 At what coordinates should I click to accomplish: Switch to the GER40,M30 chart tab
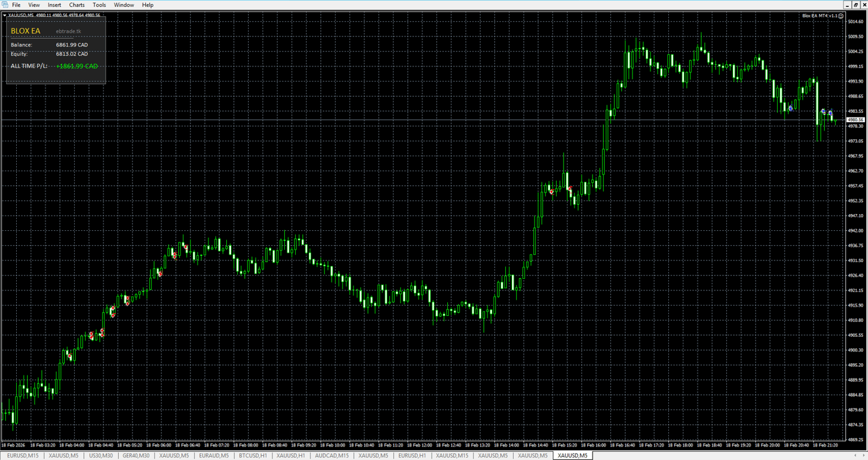[x=136, y=456]
